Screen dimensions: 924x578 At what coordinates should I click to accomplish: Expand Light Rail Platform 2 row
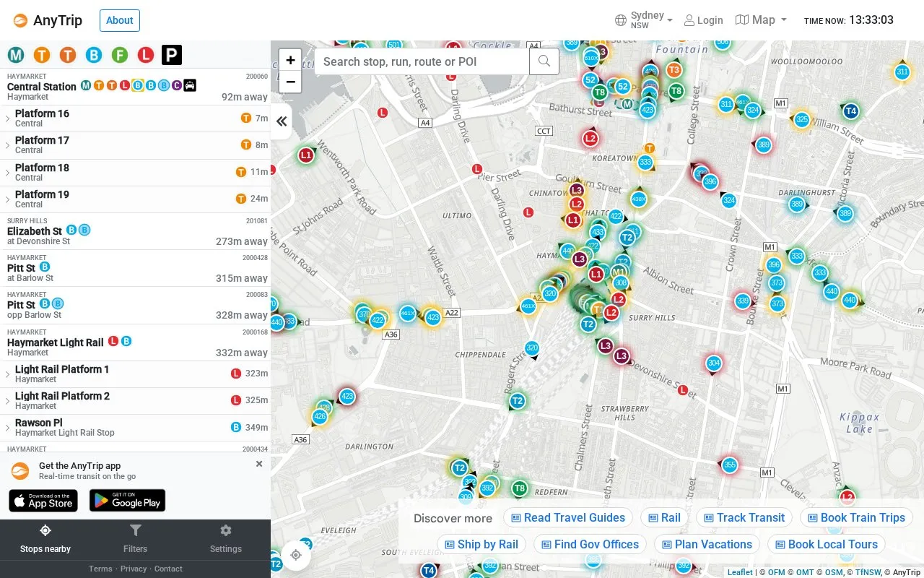(x=135, y=401)
